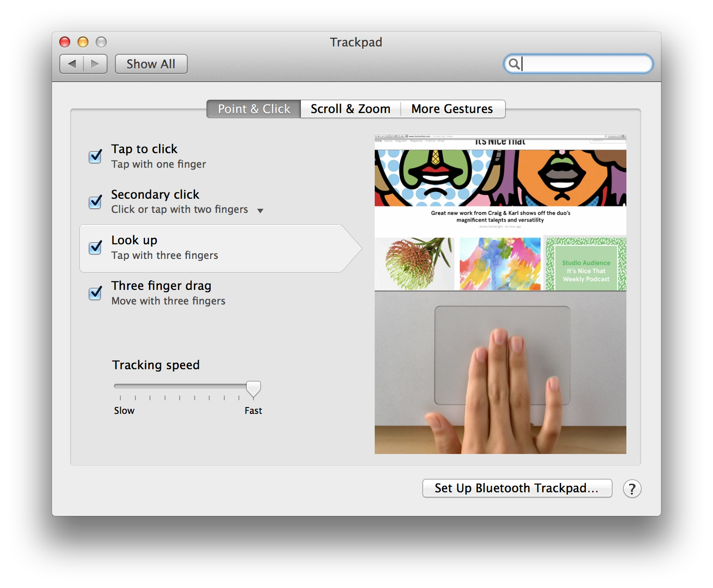
Task: Click the 'Tap with three fingers' description
Action: 165,255
